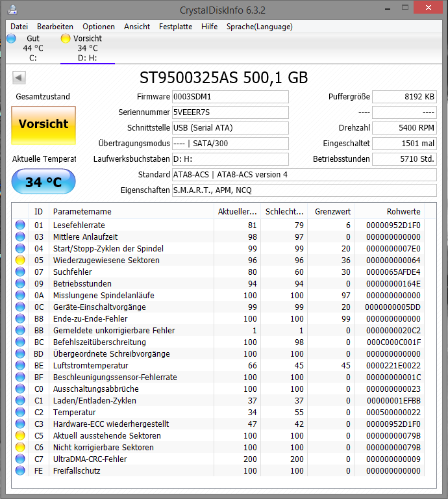The image size is (448, 499).
Task: Select raw value 00000000079B of row C5
Action: tap(393, 436)
